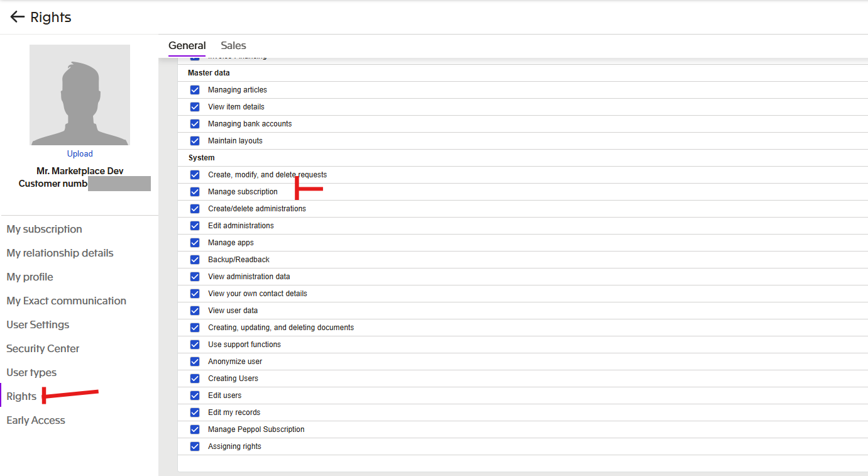This screenshot has width=868, height=476.
Task: Toggle View administration data checkbox
Action: pos(195,277)
